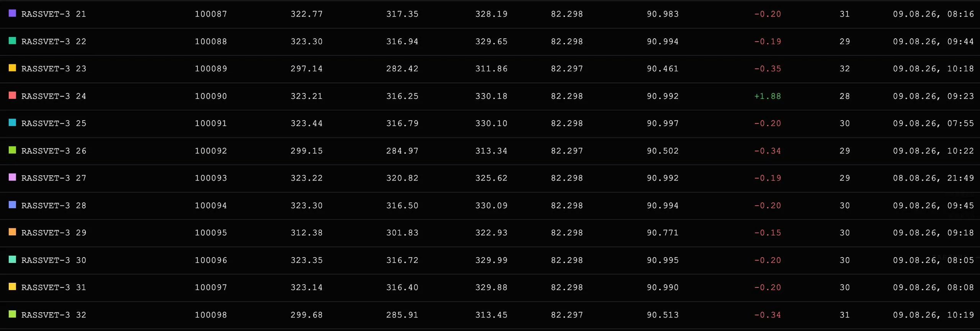Screen dimensions: 980x331
Task: Click the blue swatch beside RASSVET-3 28
Action: 12,205
